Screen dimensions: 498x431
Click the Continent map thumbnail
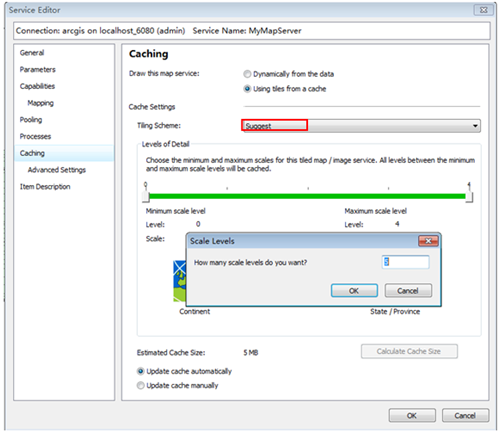point(179,281)
